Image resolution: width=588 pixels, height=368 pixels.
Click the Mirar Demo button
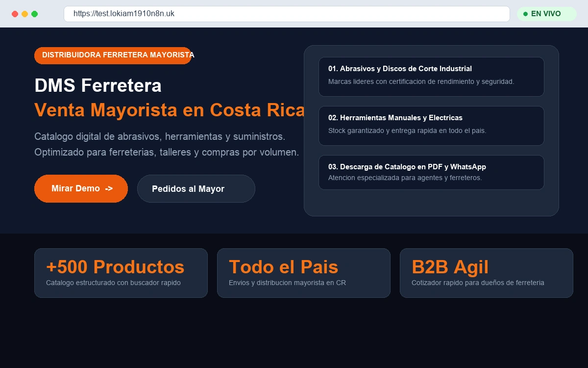pos(81,188)
